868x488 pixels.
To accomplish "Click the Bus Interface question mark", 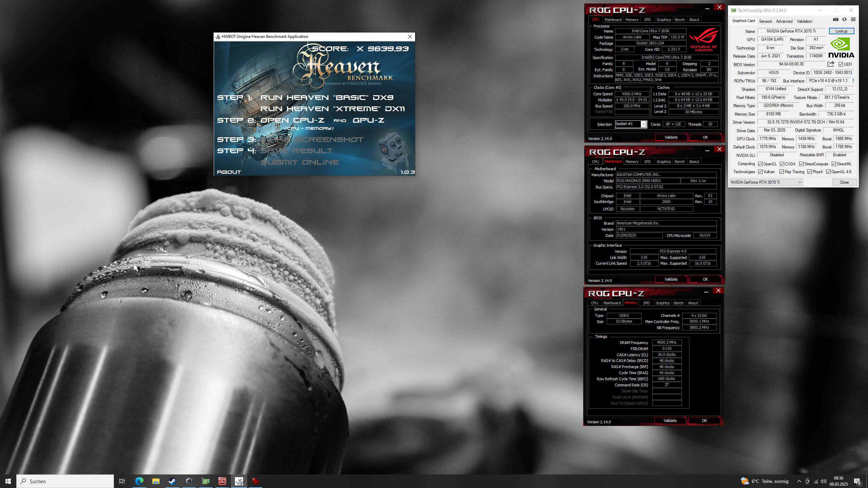I will click(x=853, y=81).
